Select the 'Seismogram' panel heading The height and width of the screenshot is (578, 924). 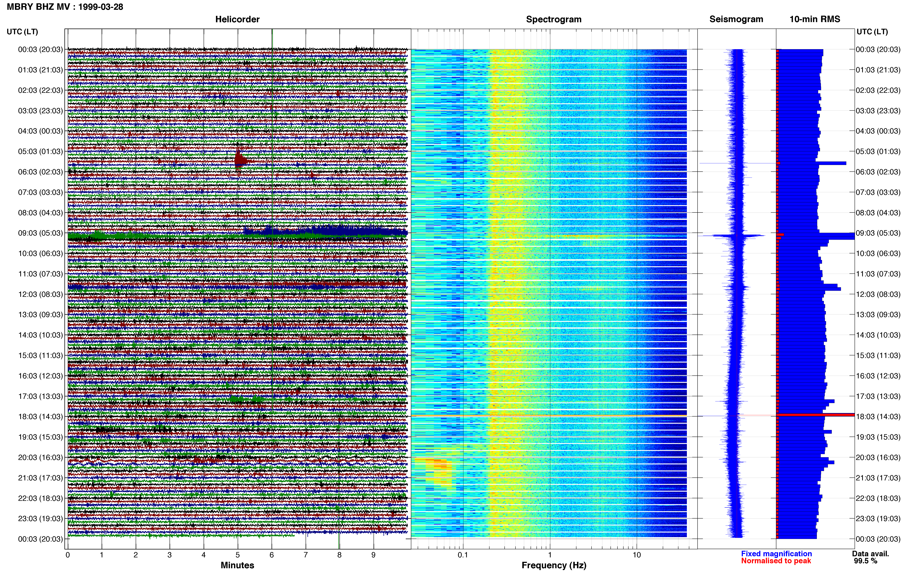point(736,19)
